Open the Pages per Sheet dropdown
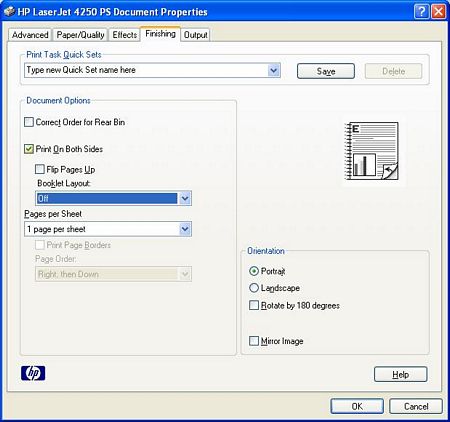450x422 pixels. point(185,229)
